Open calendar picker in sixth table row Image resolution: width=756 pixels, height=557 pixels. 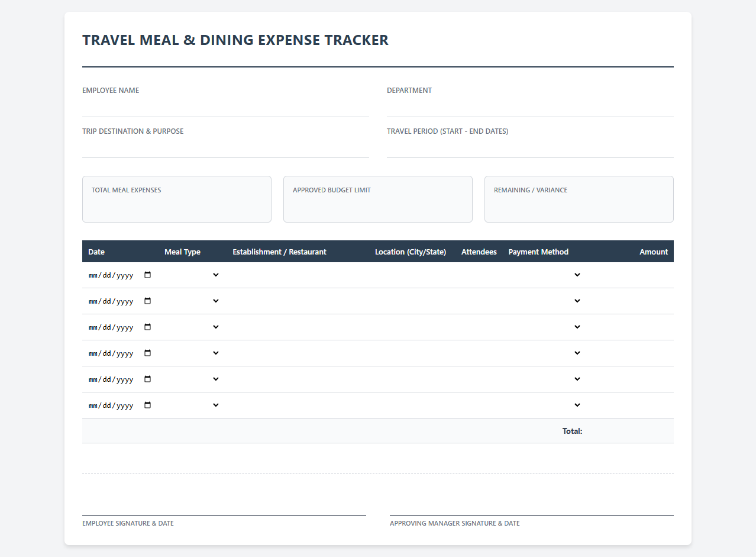click(148, 405)
